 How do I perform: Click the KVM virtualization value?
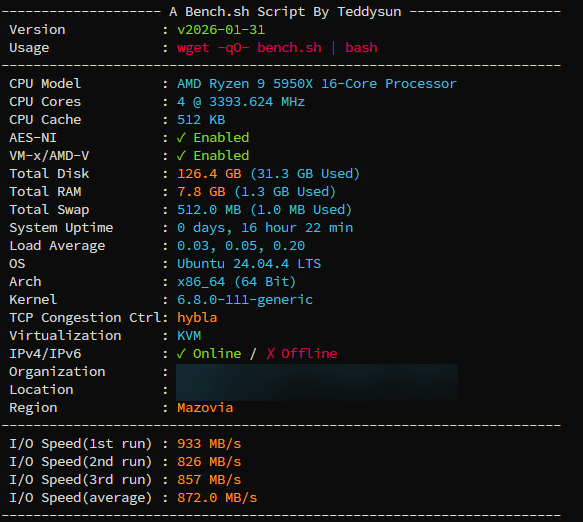[x=189, y=336]
